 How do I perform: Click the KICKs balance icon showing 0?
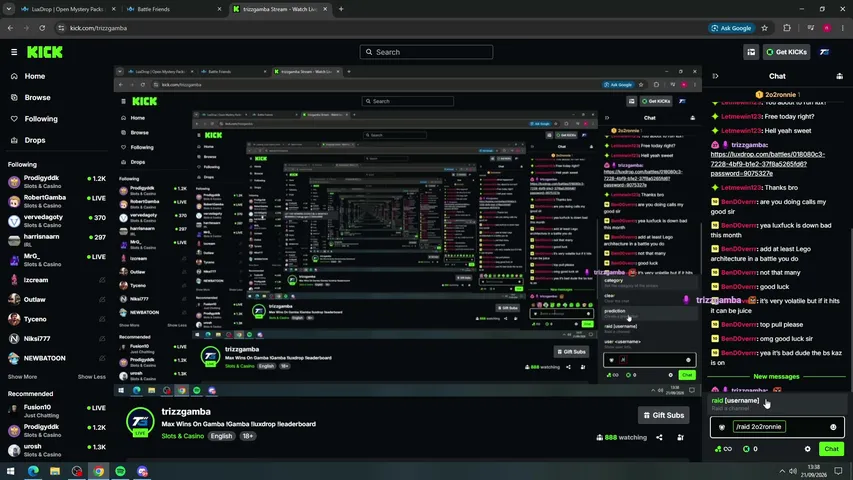[x=751, y=449]
